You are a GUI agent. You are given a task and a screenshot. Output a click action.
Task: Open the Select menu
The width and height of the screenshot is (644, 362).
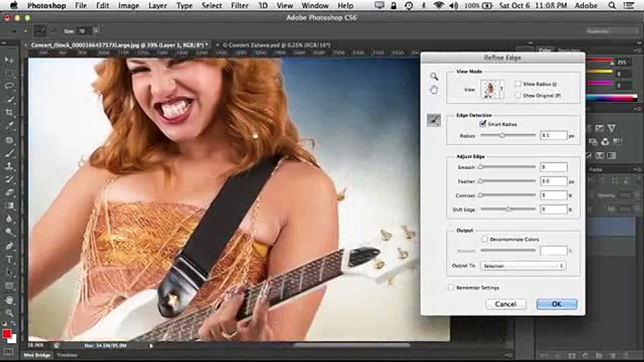coord(211,6)
